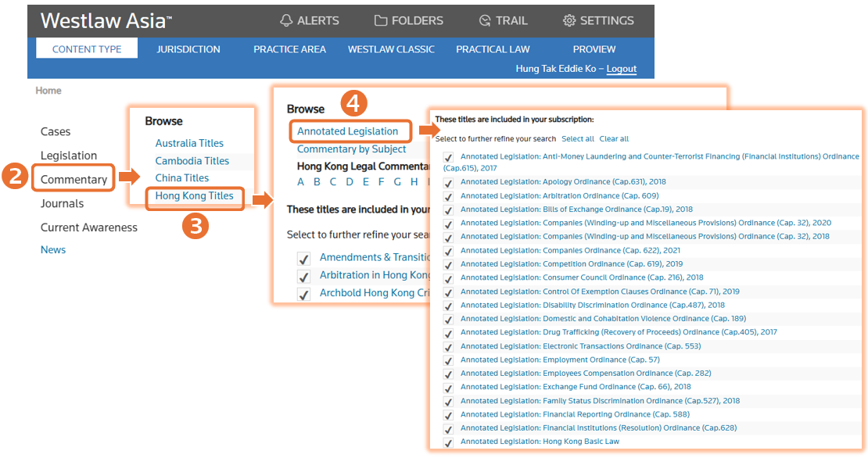This screenshot has height=458, width=868.
Task: Choose Hong Kong Titles from Browse list
Action: [x=194, y=195]
